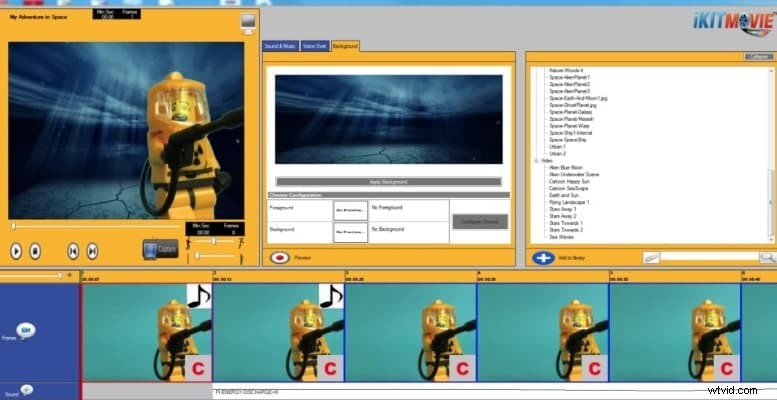This screenshot has height=400, width=777.
Task: Collapse the Video tree node
Action: (536, 161)
